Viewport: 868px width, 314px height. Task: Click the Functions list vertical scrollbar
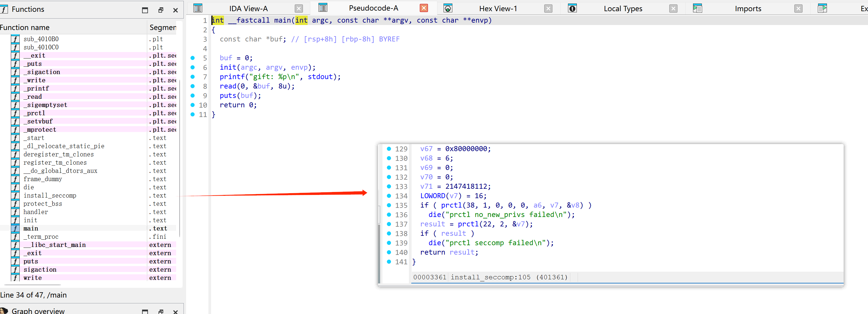click(180, 158)
